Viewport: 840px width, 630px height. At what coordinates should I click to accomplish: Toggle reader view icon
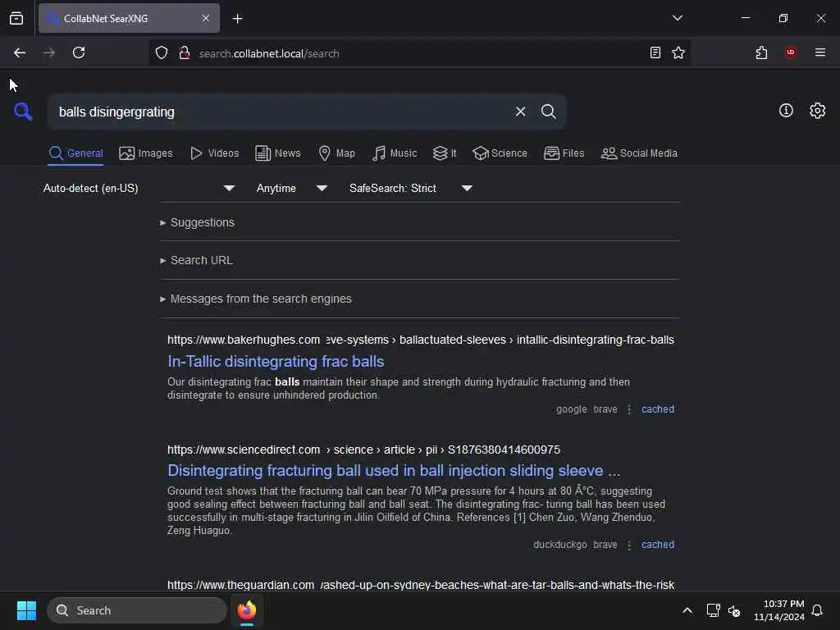coord(655,52)
